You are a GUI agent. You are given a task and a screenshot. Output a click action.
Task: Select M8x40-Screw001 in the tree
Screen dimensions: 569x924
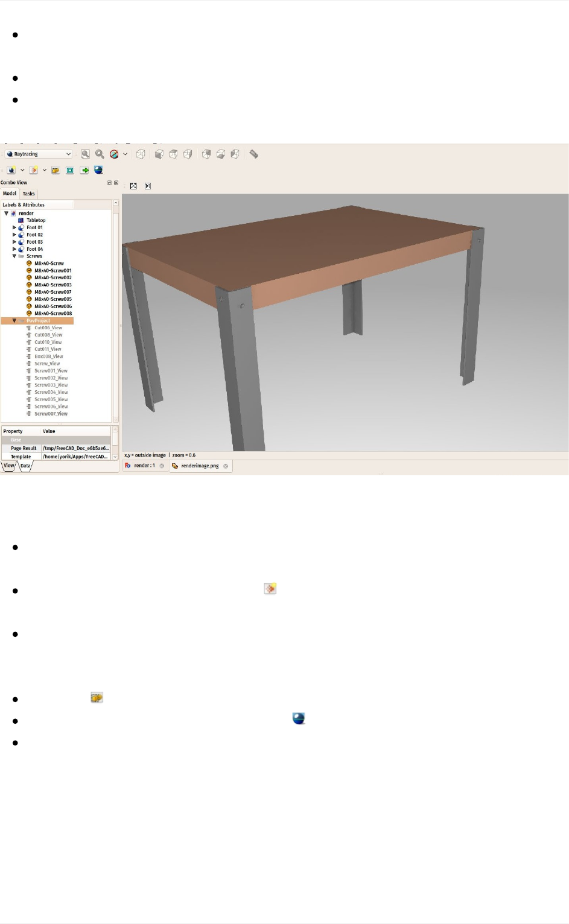coord(53,271)
